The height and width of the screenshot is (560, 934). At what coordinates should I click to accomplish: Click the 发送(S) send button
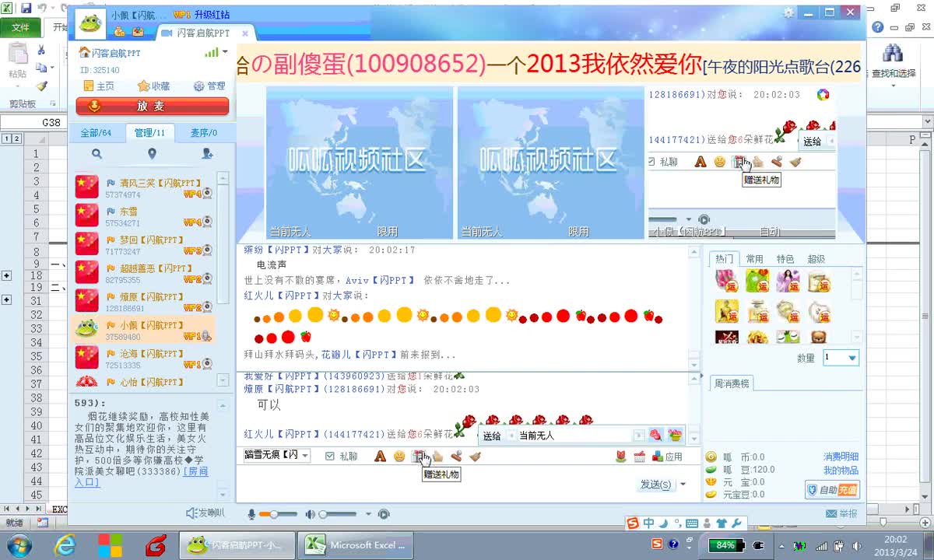pyautogui.click(x=655, y=484)
